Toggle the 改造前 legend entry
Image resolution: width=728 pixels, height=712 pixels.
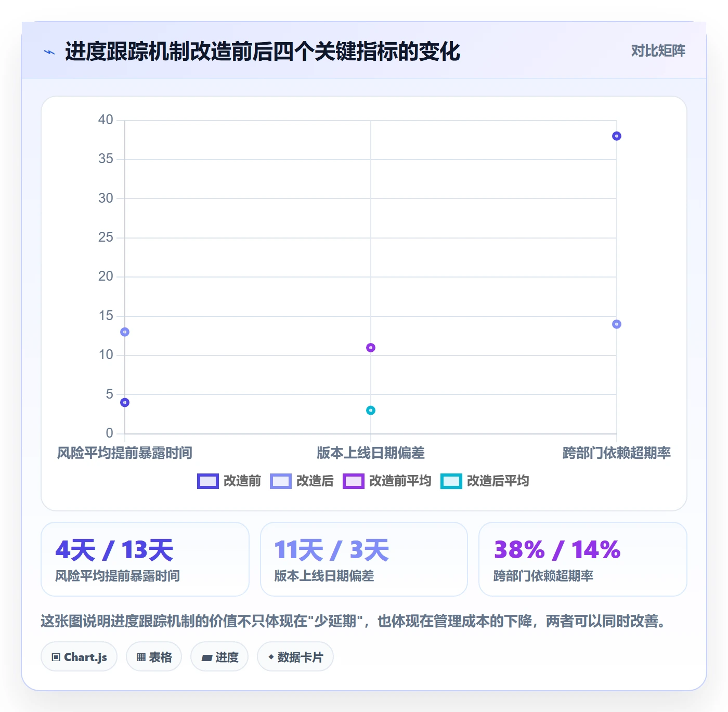(x=229, y=481)
